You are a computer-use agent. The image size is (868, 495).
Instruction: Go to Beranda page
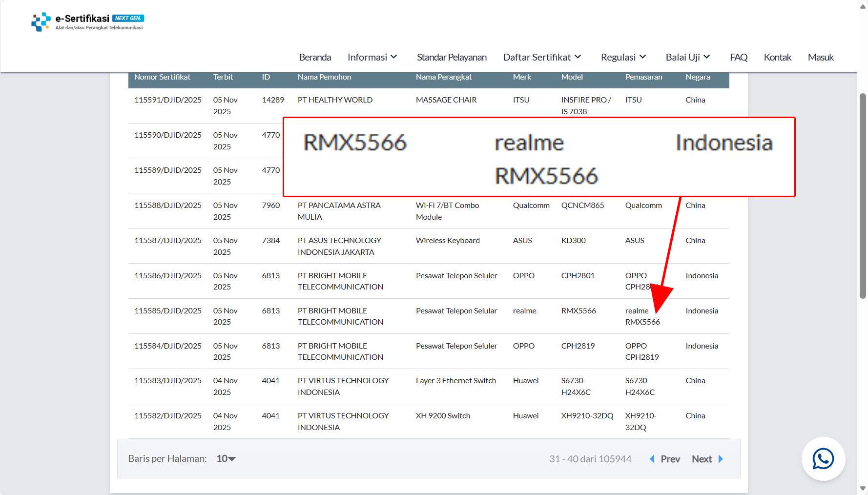315,57
